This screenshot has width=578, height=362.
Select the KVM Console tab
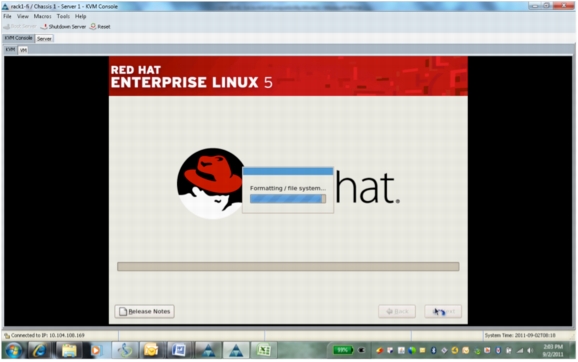coord(18,38)
